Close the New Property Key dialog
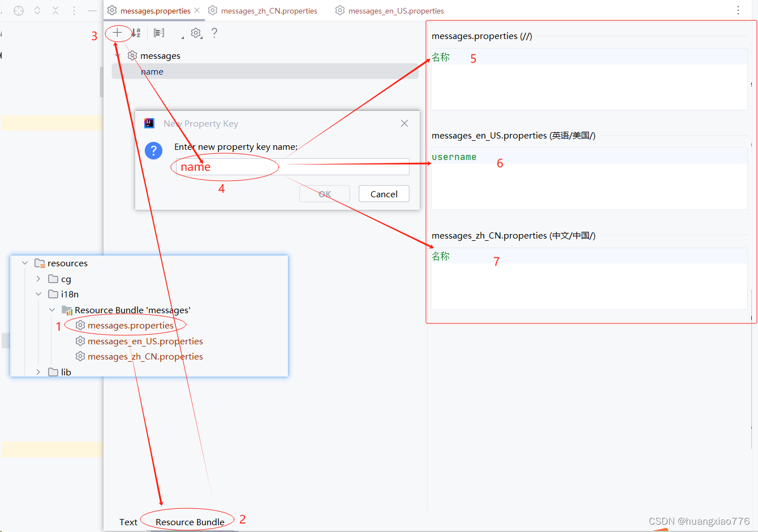Viewport: 758px width, 532px height. [404, 123]
